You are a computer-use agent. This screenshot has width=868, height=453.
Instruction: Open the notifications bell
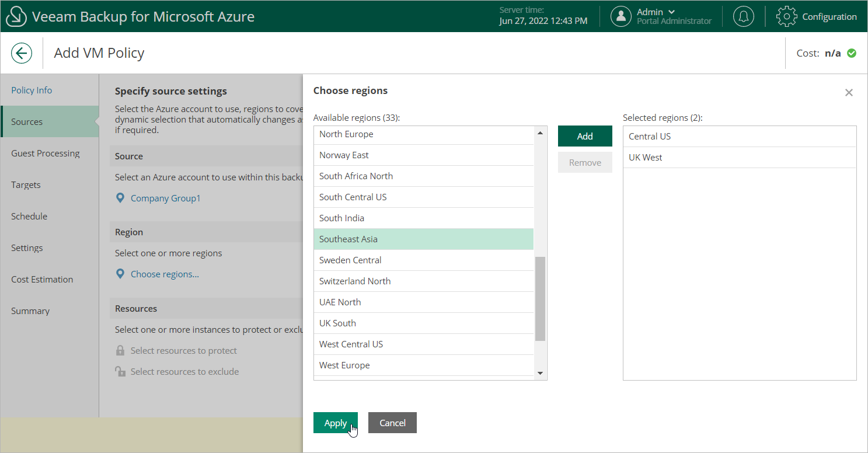click(x=743, y=16)
